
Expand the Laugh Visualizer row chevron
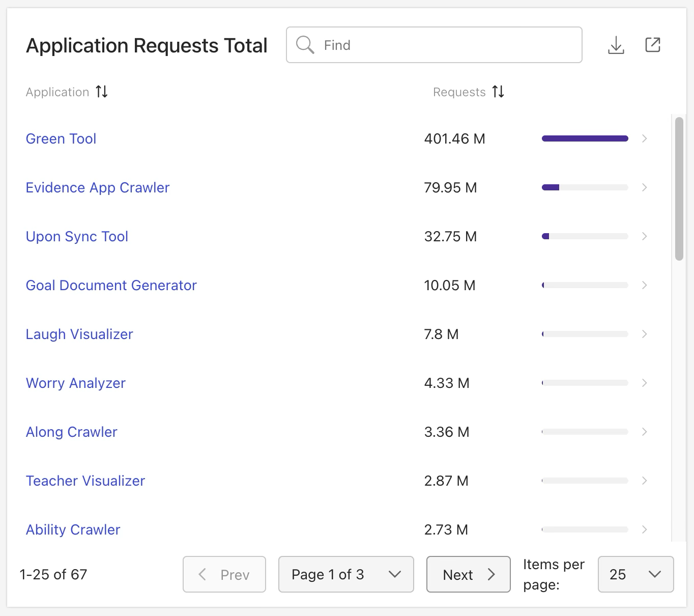[x=644, y=334]
